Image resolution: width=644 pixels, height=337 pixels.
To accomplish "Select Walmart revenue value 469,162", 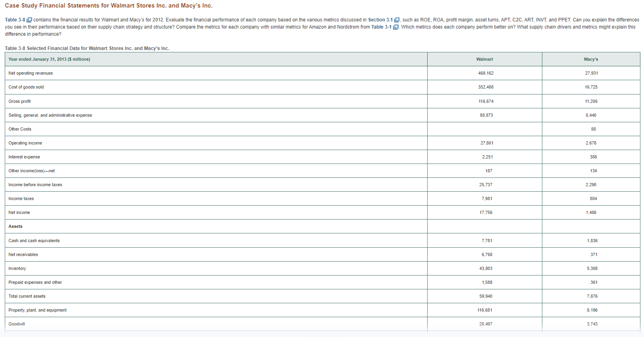I will pyautogui.click(x=486, y=73).
